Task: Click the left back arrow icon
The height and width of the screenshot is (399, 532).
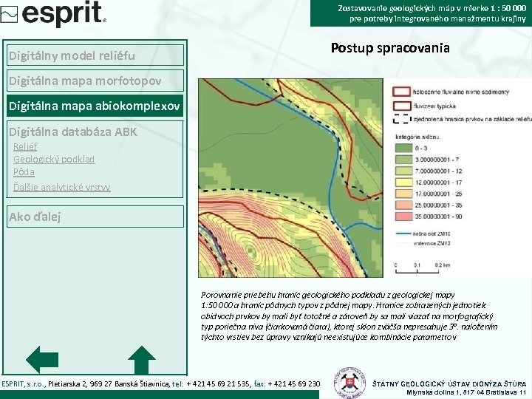Action: point(42,360)
